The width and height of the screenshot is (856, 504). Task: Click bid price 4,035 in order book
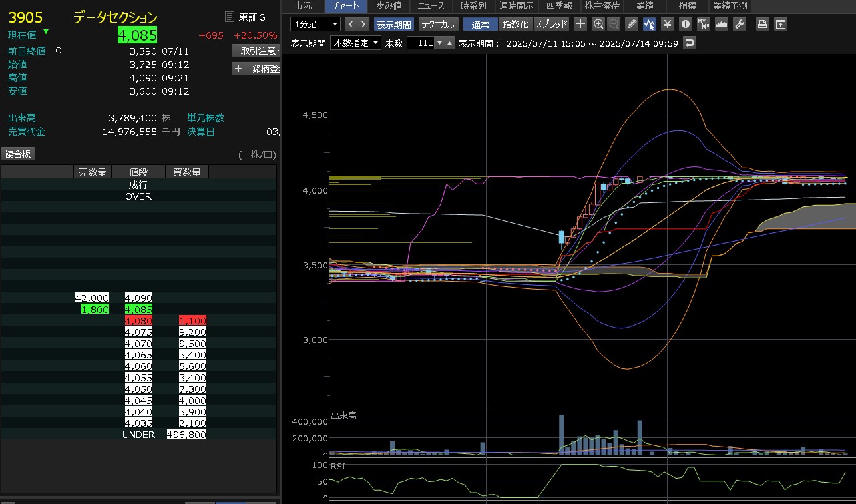(x=138, y=423)
